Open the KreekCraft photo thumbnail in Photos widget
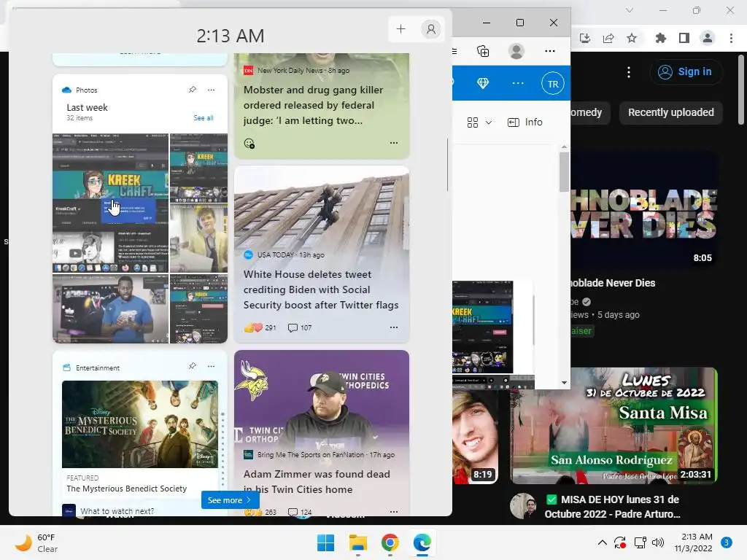 (111, 203)
